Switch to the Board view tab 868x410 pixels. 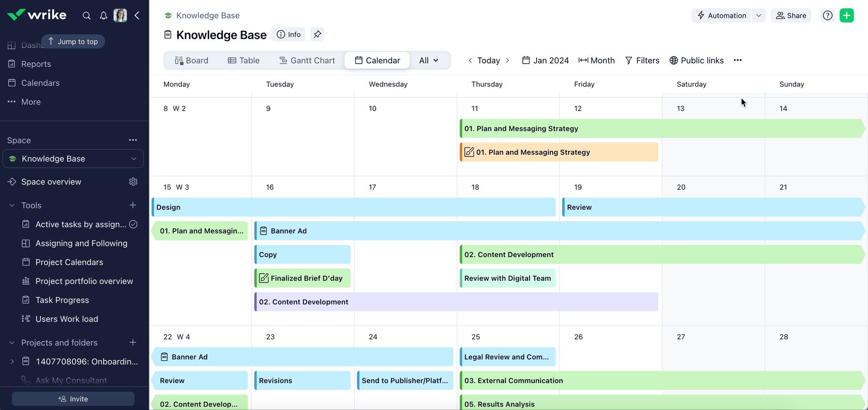tap(191, 60)
